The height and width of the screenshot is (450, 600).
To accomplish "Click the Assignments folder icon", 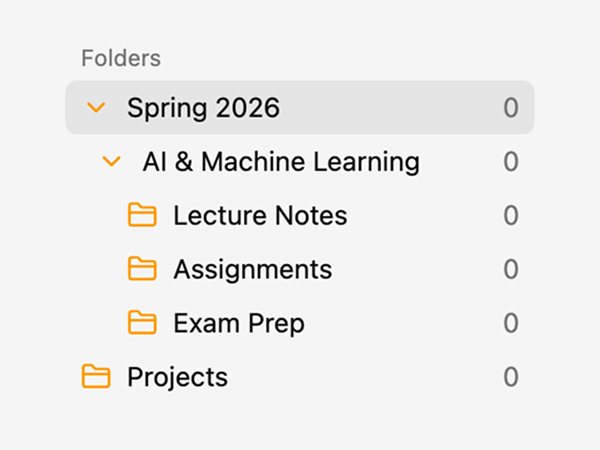I will (x=143, y=269).
